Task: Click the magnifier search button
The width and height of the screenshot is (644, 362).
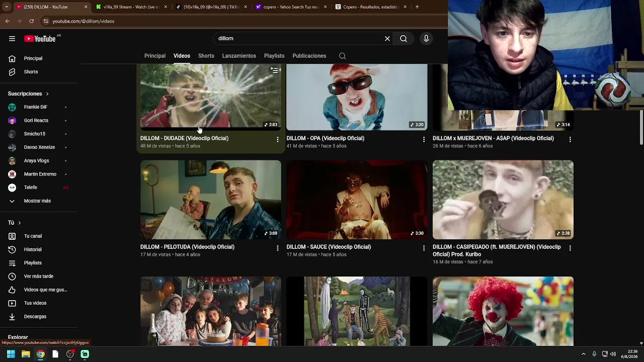Action: (404, 39)
